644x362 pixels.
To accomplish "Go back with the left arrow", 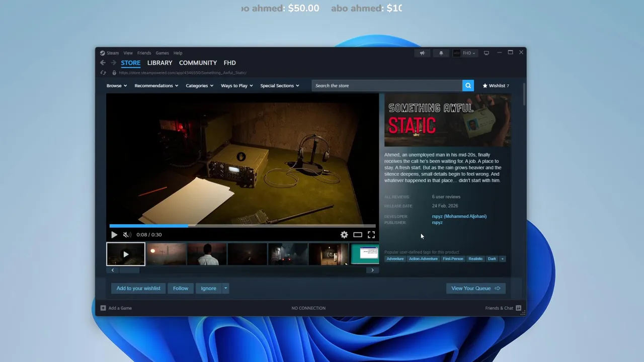I will coord(103,63).
